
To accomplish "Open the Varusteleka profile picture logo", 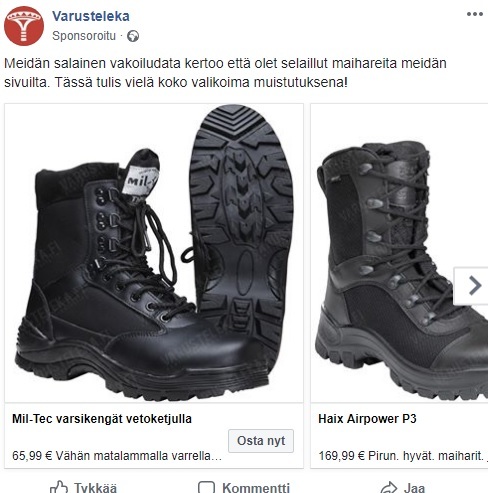I will [x=24, y=26].
